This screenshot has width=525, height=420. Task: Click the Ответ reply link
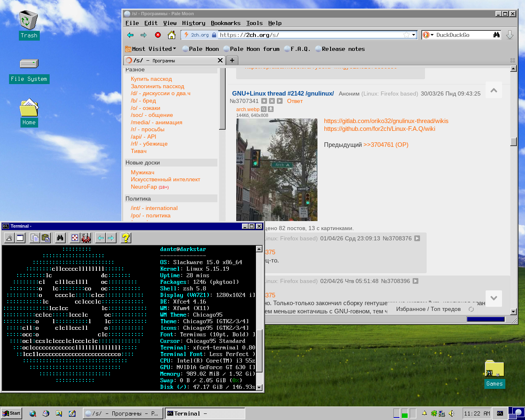pyautogui.click(x=295, y=101)
